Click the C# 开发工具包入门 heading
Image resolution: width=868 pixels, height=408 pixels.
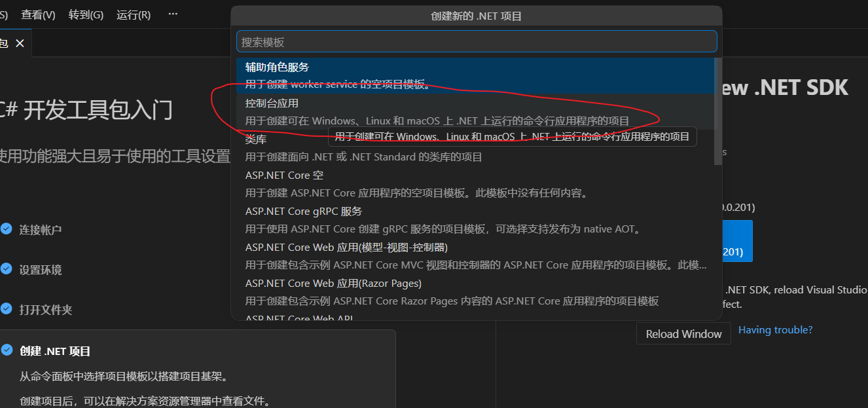[x=85, y=111]
